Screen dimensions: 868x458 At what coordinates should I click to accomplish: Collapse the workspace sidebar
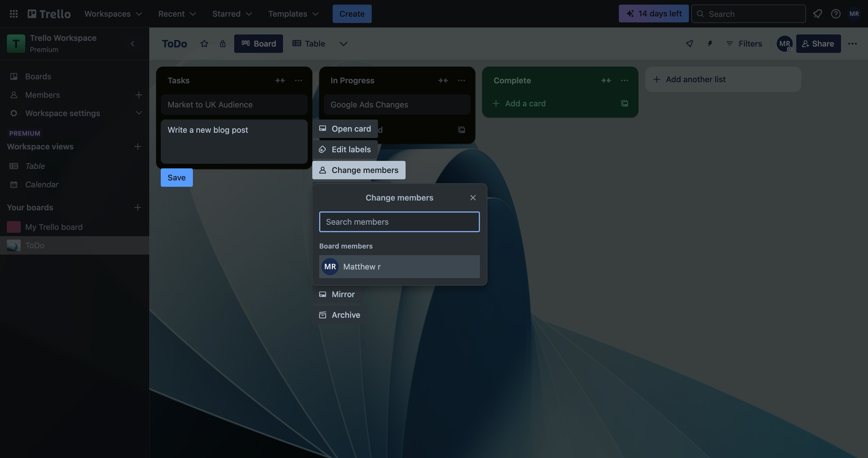(x=132, y=43)
